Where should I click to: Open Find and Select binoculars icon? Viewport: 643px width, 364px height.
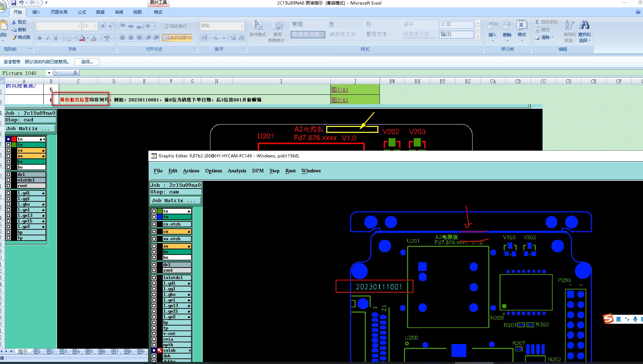tap(584, 25)
